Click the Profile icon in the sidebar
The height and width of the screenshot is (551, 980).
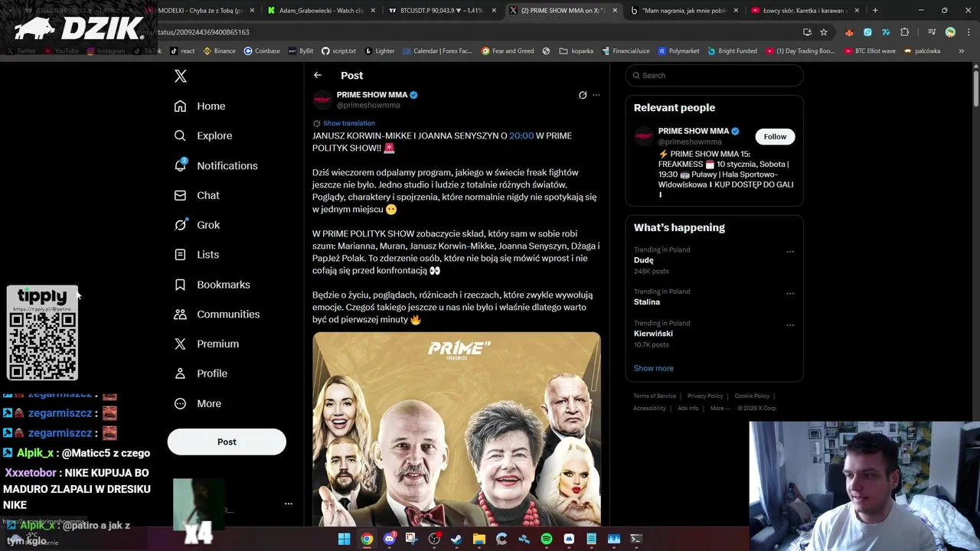[x=180, y=373]
